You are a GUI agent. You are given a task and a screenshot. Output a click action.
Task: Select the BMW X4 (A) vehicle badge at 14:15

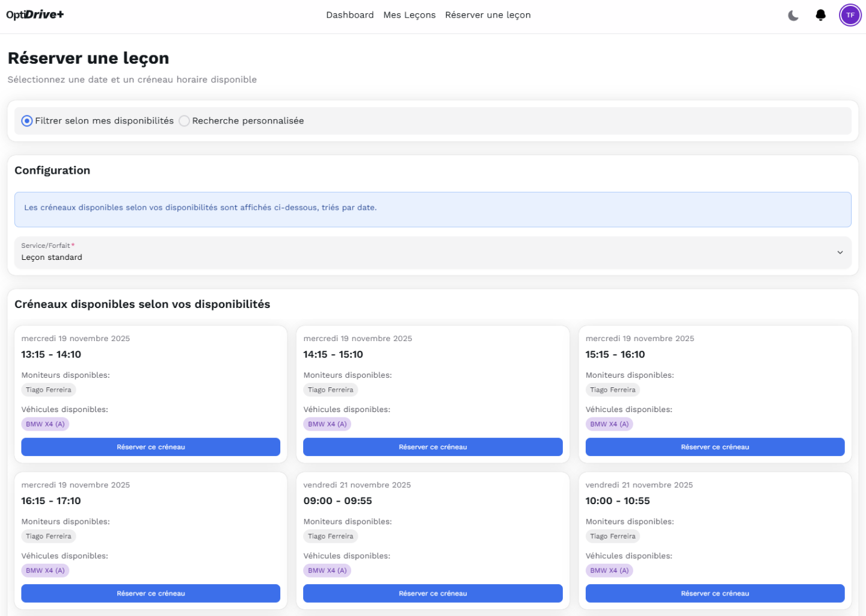click(327, 423)
